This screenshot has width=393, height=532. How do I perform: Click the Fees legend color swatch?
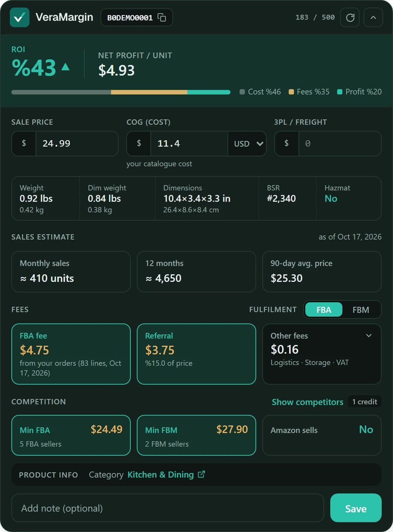pos(291,92)
